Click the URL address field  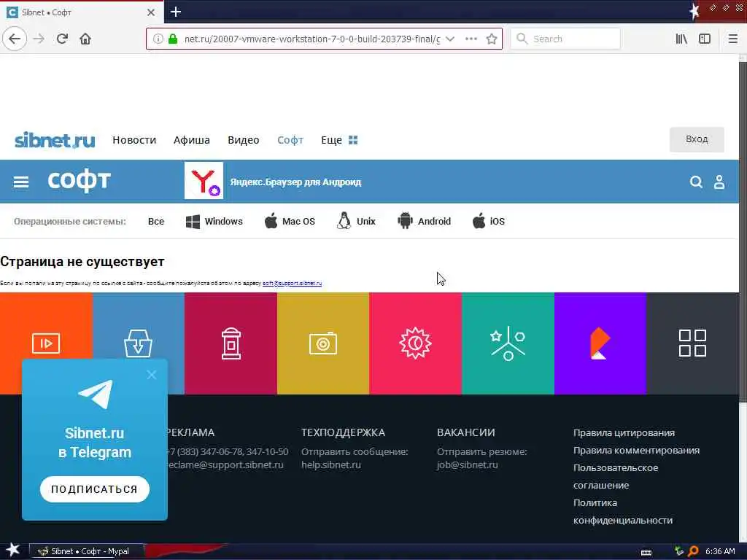point(312,39)
